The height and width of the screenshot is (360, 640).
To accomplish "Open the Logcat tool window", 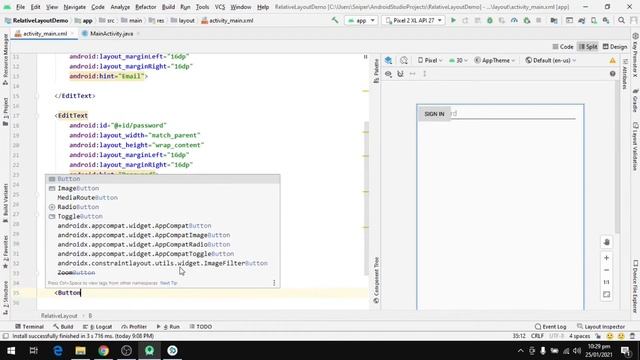I will (x=98, y=327).
